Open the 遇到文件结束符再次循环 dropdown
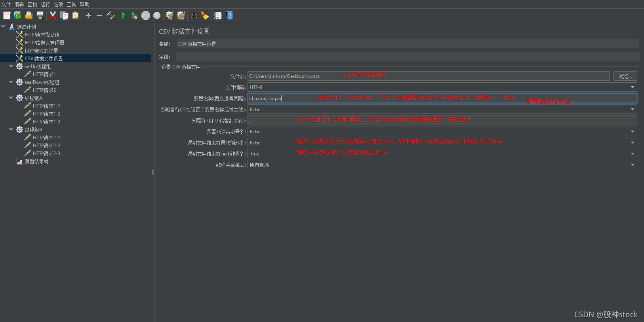Image resolution: width=644 pixels, height=322 pixels. tap(442, 142)
